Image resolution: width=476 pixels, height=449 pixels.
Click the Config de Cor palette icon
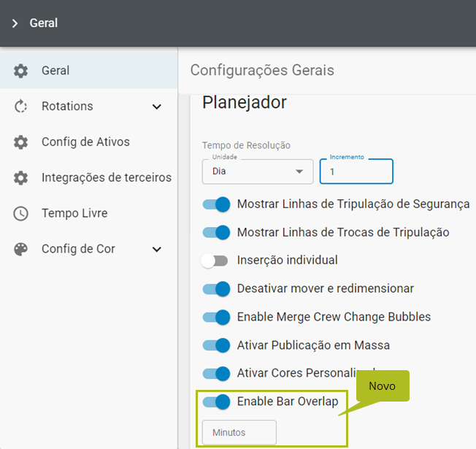[x=20, y=249]
